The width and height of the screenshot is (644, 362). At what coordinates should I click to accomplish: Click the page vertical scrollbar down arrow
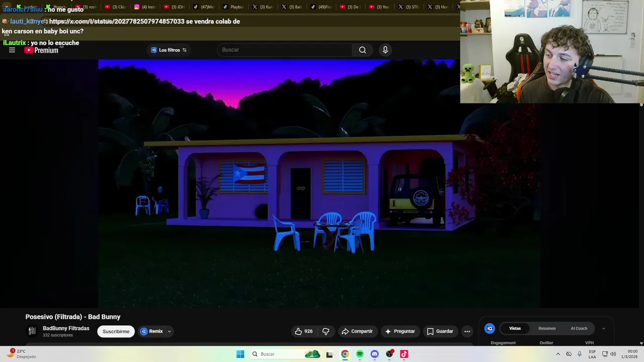click(641, 343)
